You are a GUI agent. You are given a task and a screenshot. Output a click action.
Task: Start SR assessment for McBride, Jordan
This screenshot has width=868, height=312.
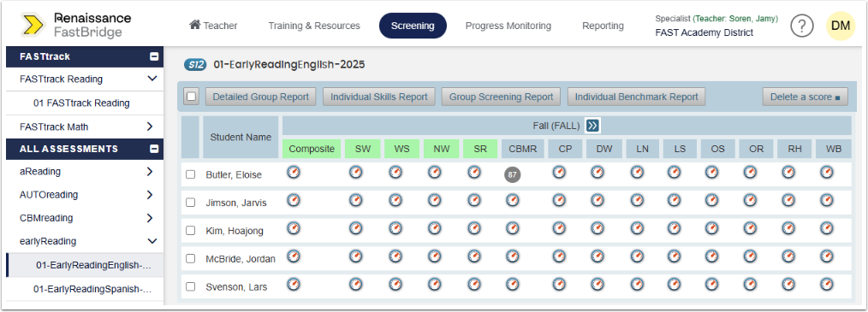474,256
